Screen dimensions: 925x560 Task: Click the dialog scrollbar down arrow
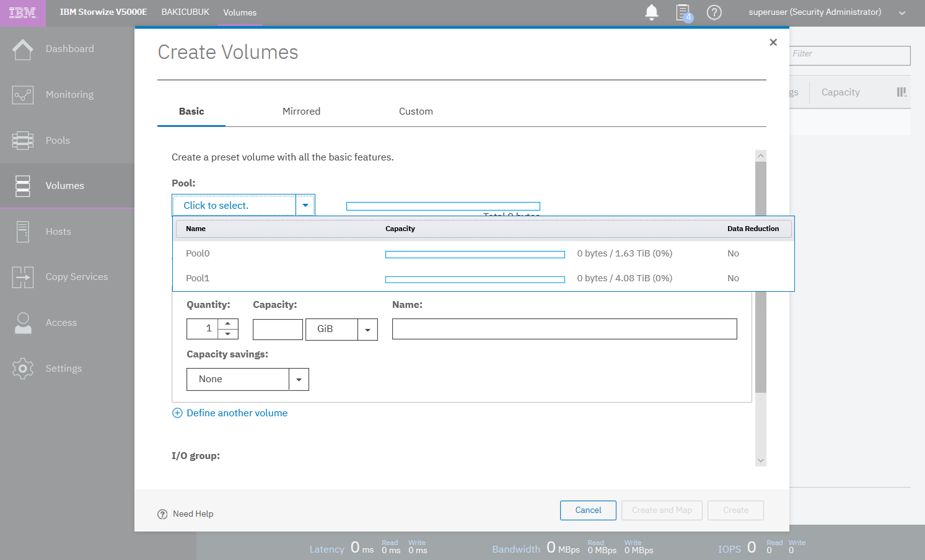coord(761,461)
